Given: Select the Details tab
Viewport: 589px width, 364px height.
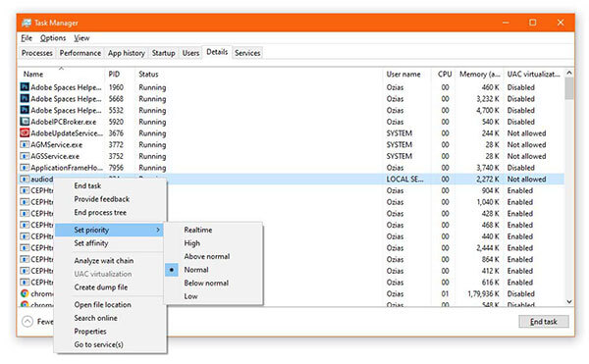Looking at the screenshot, I should 217,52.
